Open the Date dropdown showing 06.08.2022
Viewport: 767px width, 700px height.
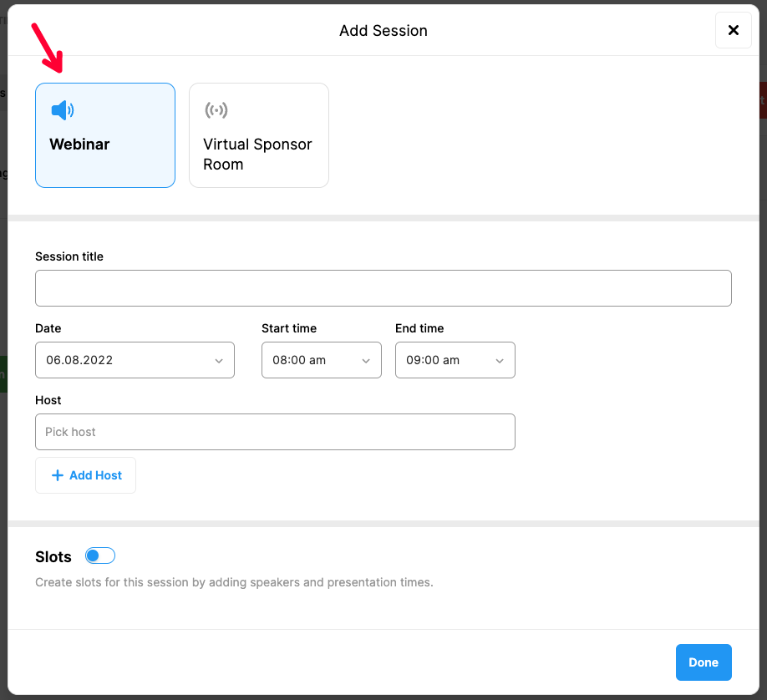134,360
